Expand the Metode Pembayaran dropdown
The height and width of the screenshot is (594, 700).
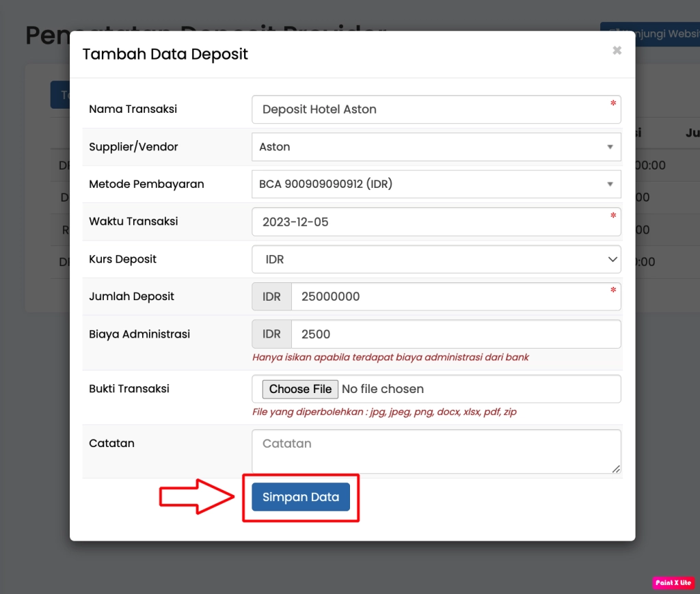435,184
